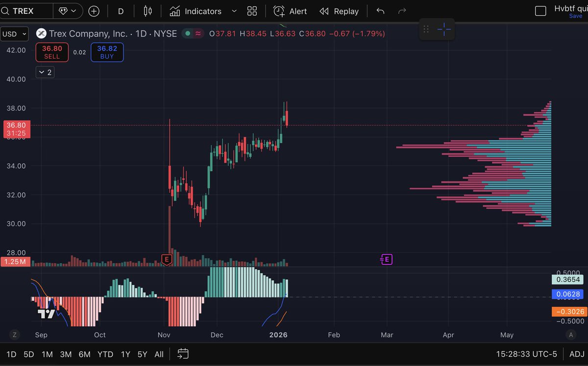Open the 15:28:33 UTC-5 timezone menu
588x366 pixels.
tap(527, 354)
